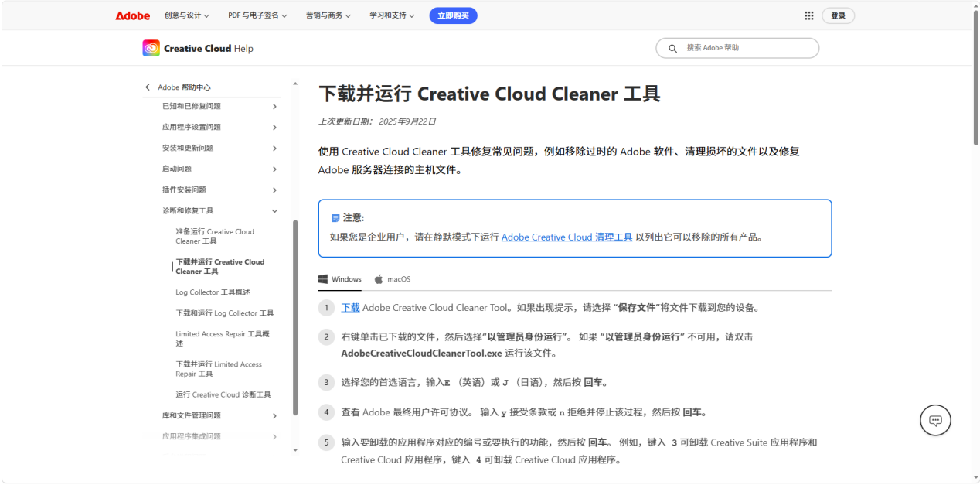The width and height of the screenshot is (980, 485).
Task: Open the apps grid icon
Action: pyautogui.click(x=809, y=15)
